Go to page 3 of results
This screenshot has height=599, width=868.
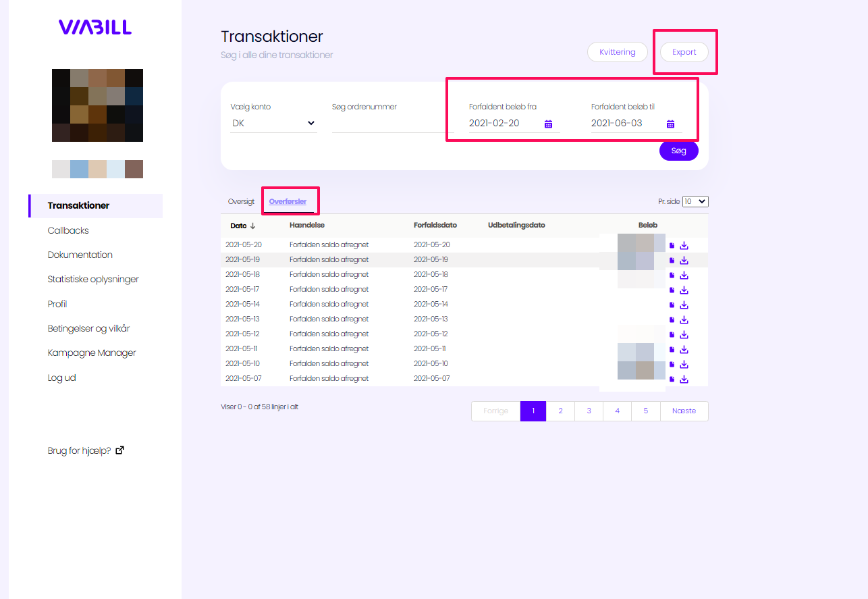[589, 411]
